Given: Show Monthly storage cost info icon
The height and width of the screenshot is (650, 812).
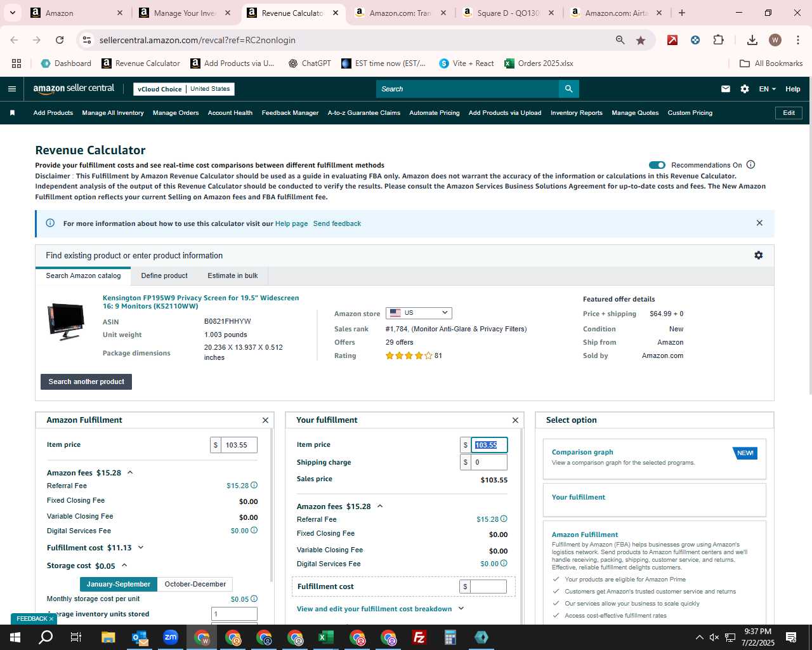Looking at the screenshot, I should click(254, 599).
